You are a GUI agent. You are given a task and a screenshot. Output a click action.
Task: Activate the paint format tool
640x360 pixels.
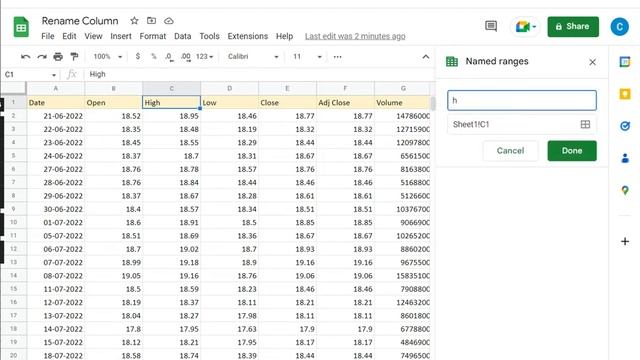[x=74, y=57]
